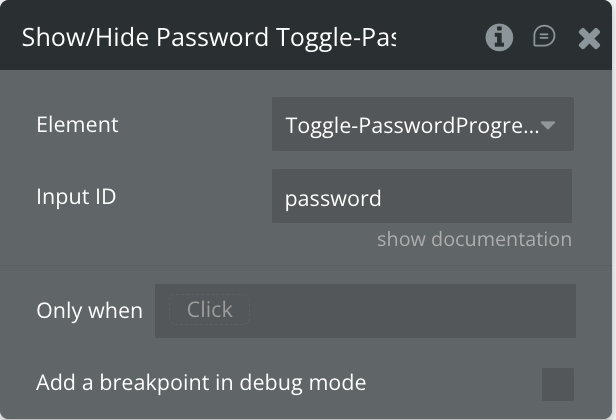Viewport: 616px width, 420px height.
Task: Click the word password in Input ID
Action: pyautogui.click(x=333, y=198)
